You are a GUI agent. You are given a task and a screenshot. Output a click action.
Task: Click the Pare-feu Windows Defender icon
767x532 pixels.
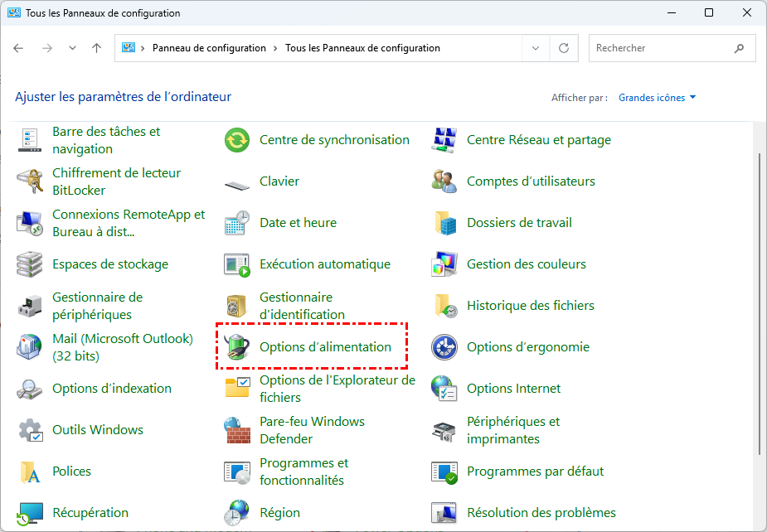coord(237,430)
